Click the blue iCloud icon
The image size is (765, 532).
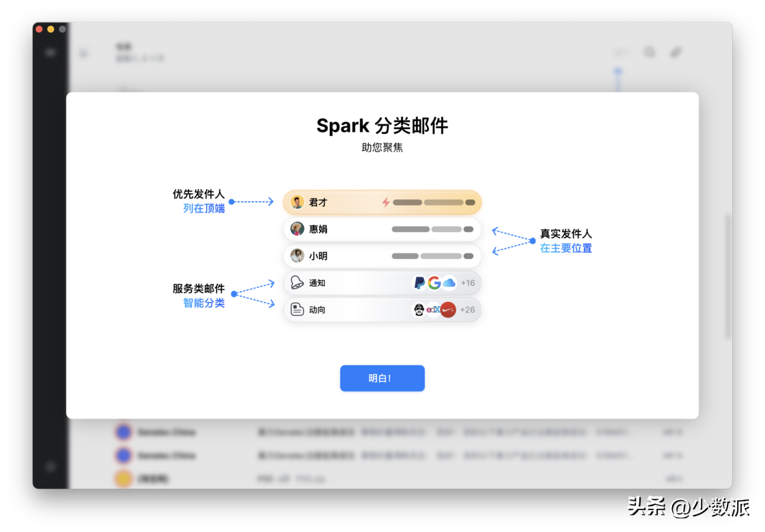pyautogui.click(x=449, y=283)
